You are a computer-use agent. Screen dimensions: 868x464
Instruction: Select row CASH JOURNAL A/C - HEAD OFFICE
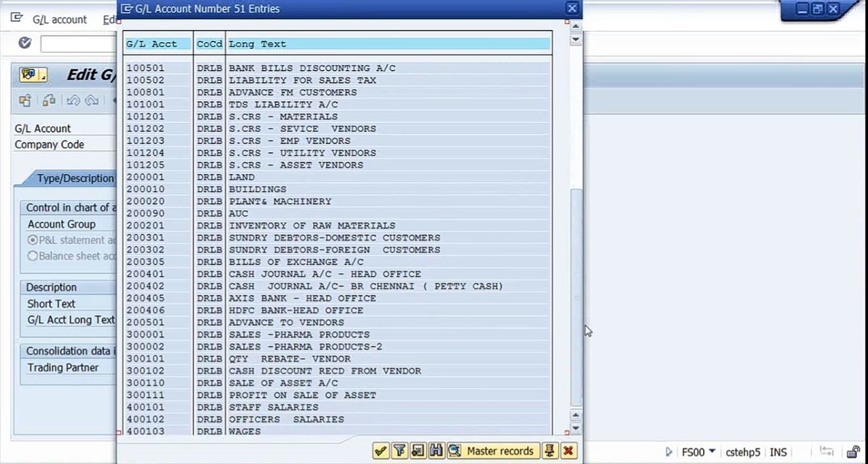point(338,274)
